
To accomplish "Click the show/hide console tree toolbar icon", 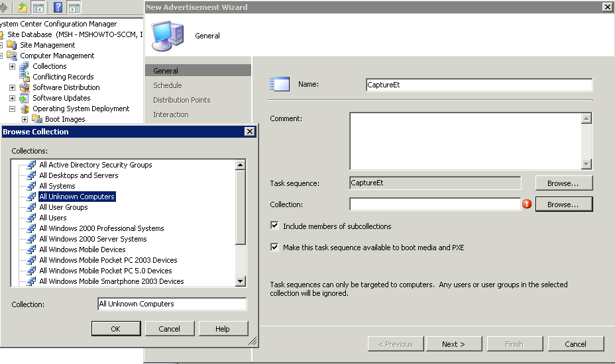I will click(x=38, y=7).
